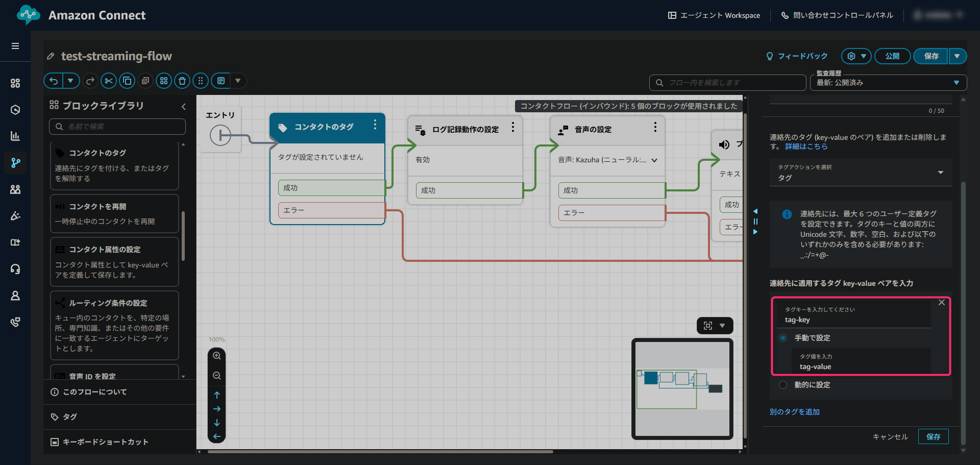Viewport: 980px width, 465px height.
Task: Click the copy toolbar icon
Action: coord(127,81)
